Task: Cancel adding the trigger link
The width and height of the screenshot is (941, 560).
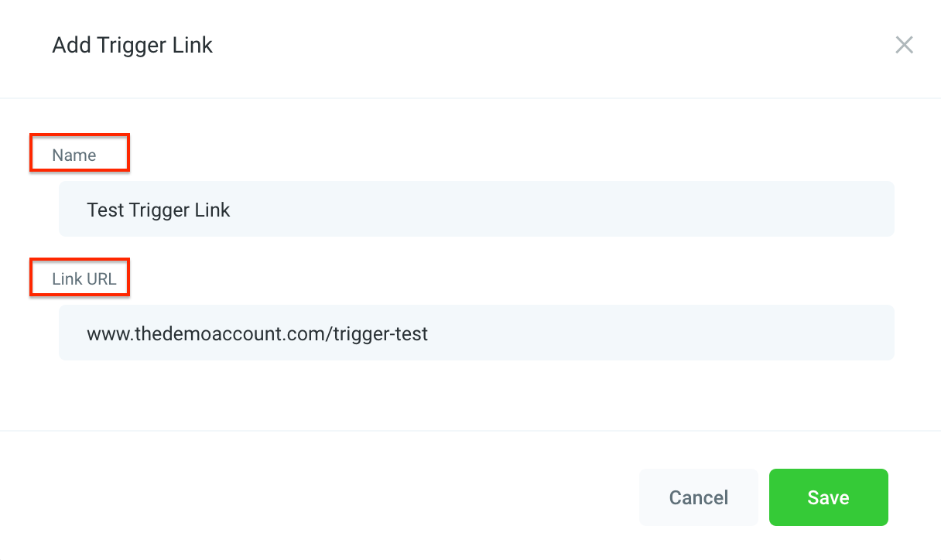Action: pos(698,497)
